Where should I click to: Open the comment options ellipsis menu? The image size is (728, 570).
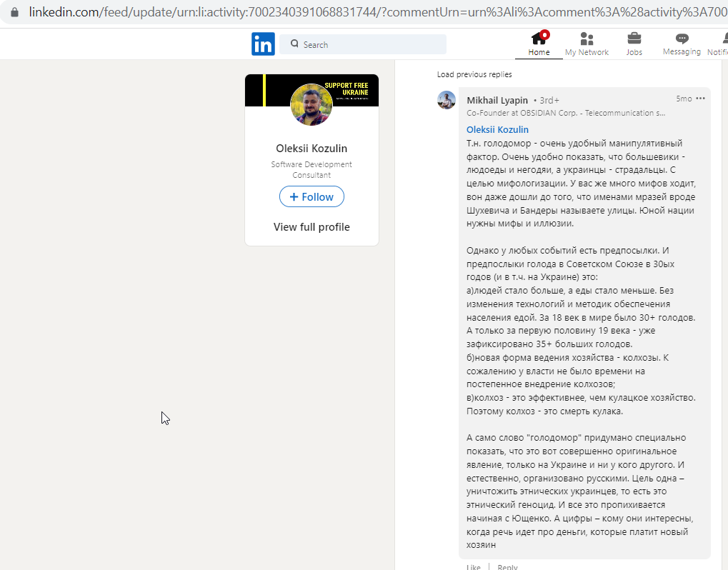point(701,99)
